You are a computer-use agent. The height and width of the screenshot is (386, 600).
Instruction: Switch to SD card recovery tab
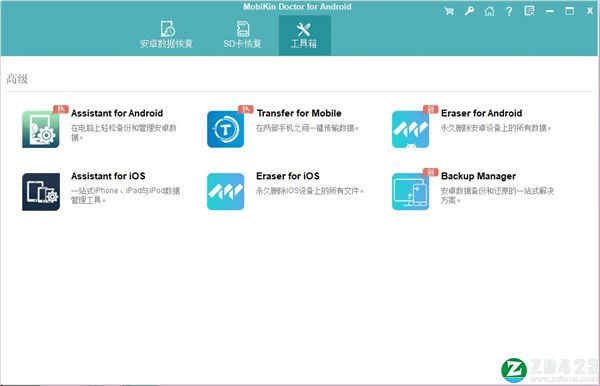tap(242, 34)
